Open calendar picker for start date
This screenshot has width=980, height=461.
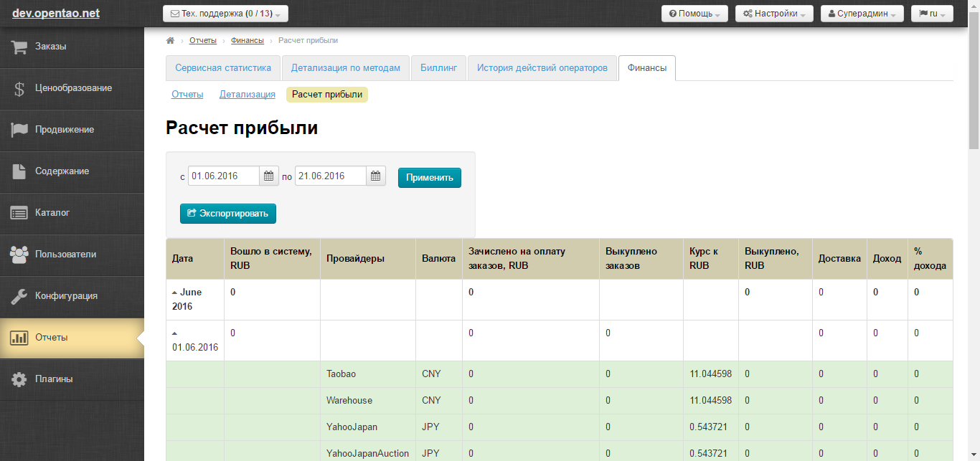point(269,176)
